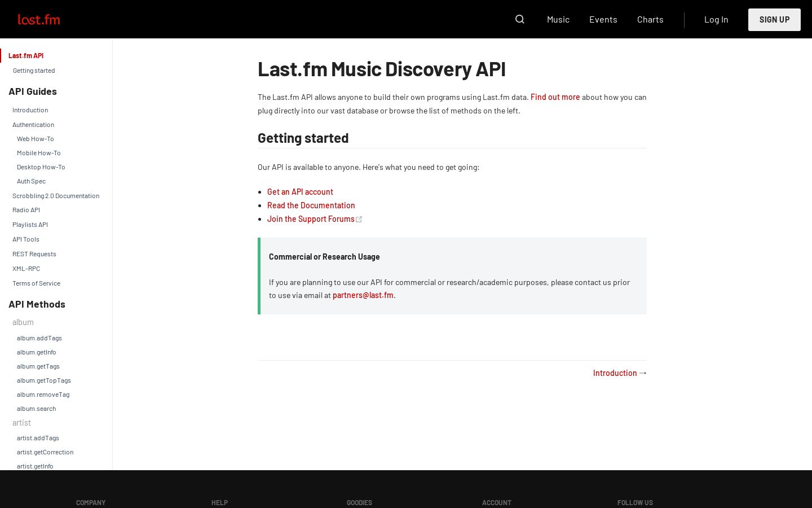The image size is (812, 508).
Task: Click the 'artist' group label
Action: [x=21, y=423]
